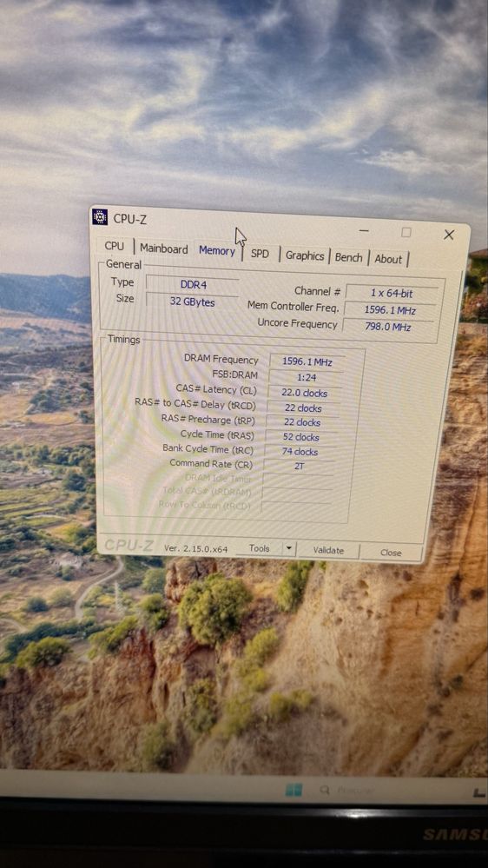Expand the Tools dropdown arrow
The height and width of the screenshot is (868, 488).
point(289,549)
